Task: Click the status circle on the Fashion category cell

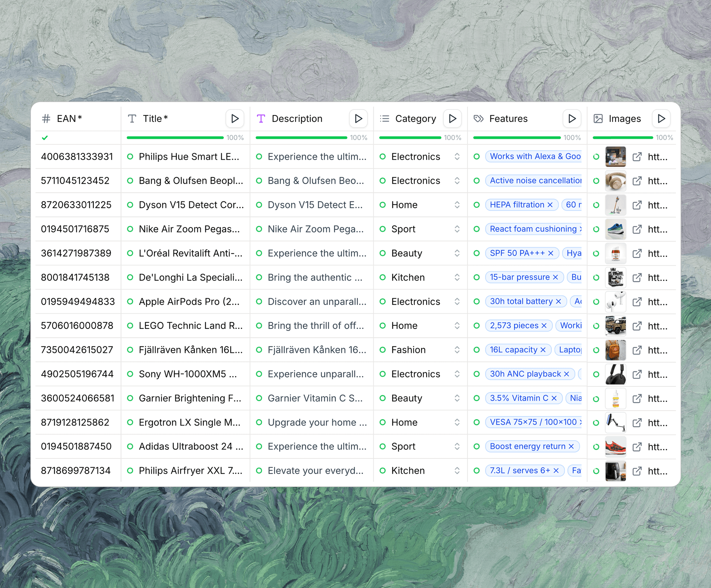Action: point(383,350)
